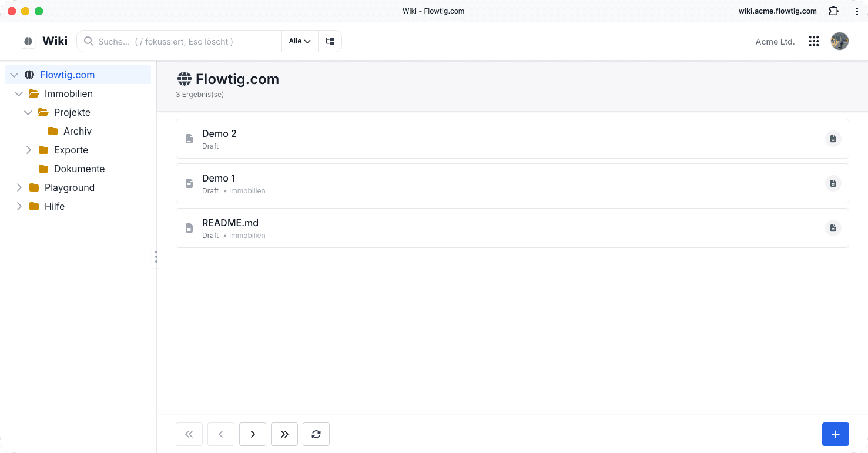
Task: Click the document icon button on Demo 1 row
Action: click(x=833, y=183)
